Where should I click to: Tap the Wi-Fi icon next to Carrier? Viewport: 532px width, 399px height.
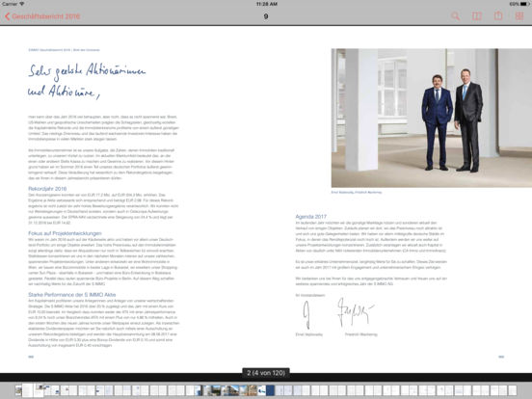point(22,4)
